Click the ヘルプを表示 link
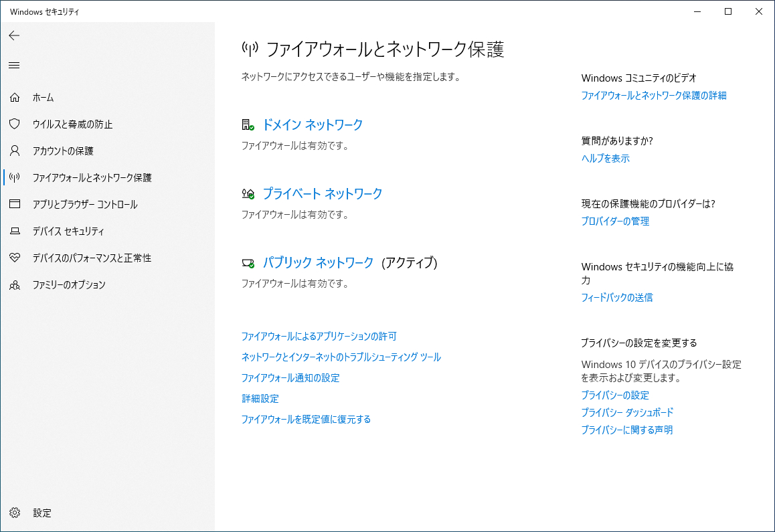 (606, 158)
